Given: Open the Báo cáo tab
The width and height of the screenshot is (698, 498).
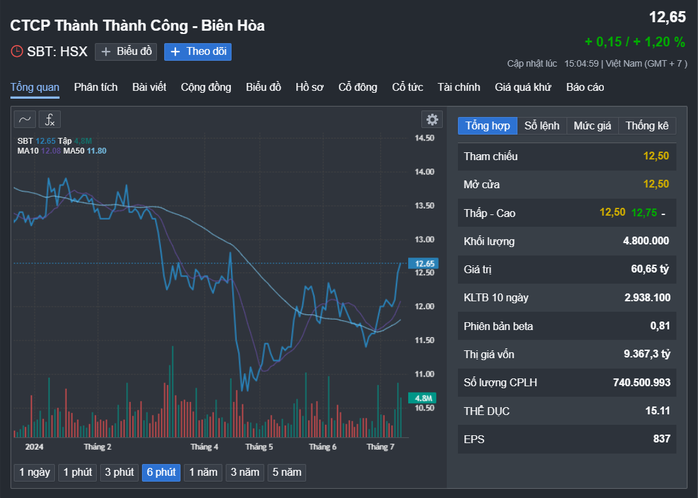Looking at the screenshot, I should pos(585,87).
